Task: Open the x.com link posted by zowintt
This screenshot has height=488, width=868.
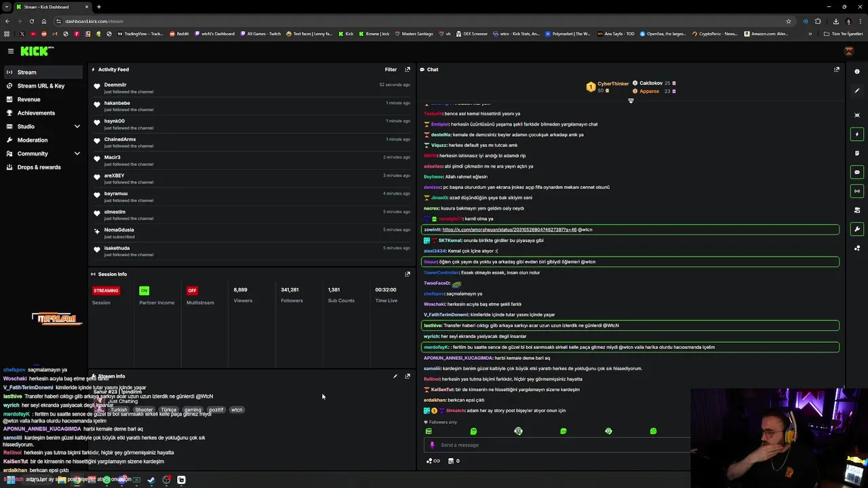Action: point(509,230)
